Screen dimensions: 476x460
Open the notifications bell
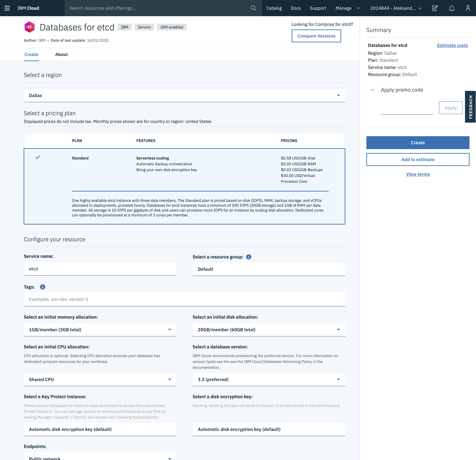452,8
